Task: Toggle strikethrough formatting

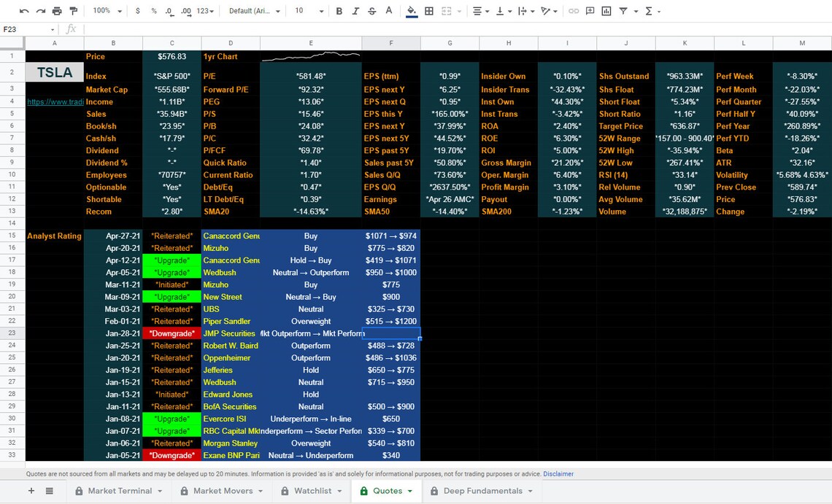Action: (x=371, y=11)
